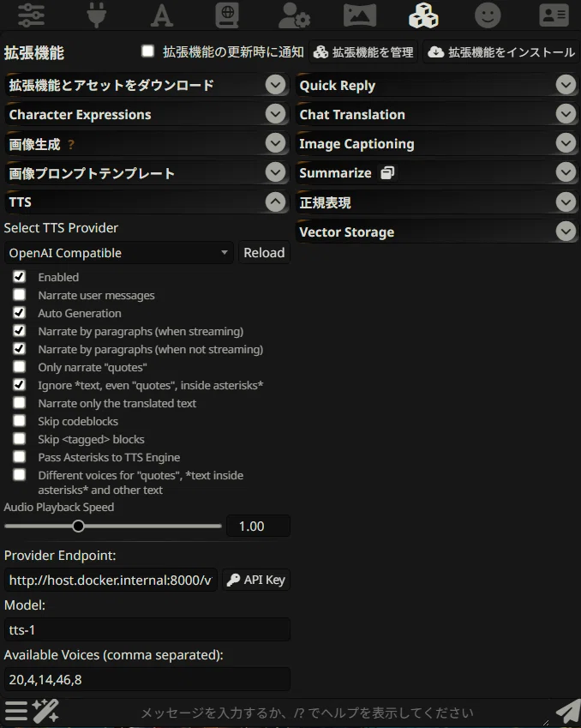Enable the Narrate user messages checkbox
Viewport: 581px width, 728px height.
(x=19, y=295)
